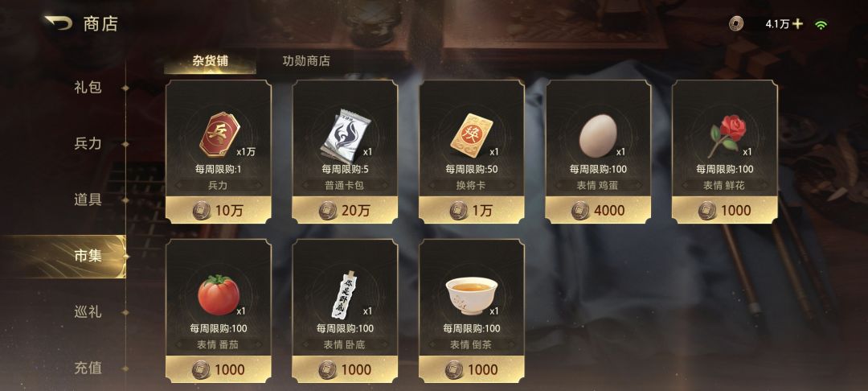The height and width of the screenshot is (391, 868).
Task: Select the 换将卡 gold card icon
Action: (471, 134)
